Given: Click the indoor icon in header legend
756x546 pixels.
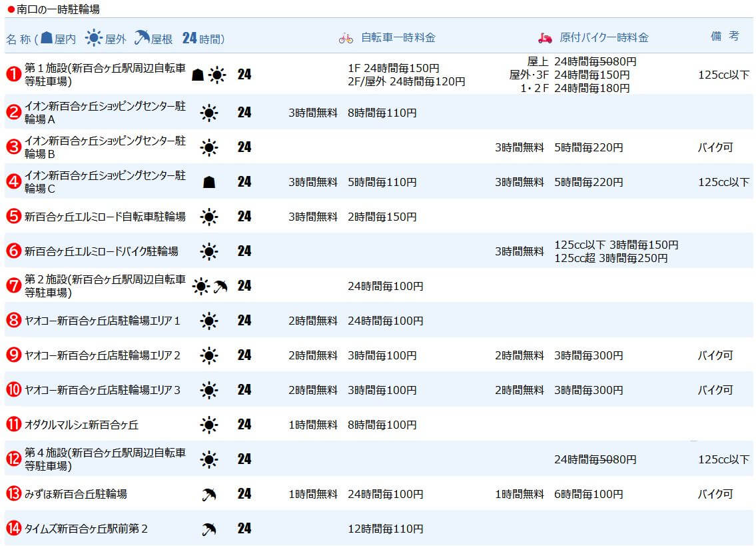Looking at the screenshot, I should [46, 37].
